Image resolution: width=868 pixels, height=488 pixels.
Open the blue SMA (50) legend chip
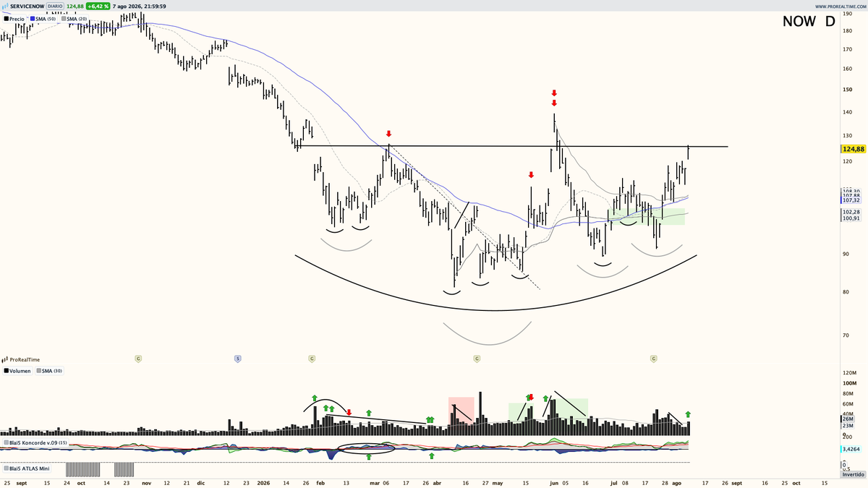[42, 18]
